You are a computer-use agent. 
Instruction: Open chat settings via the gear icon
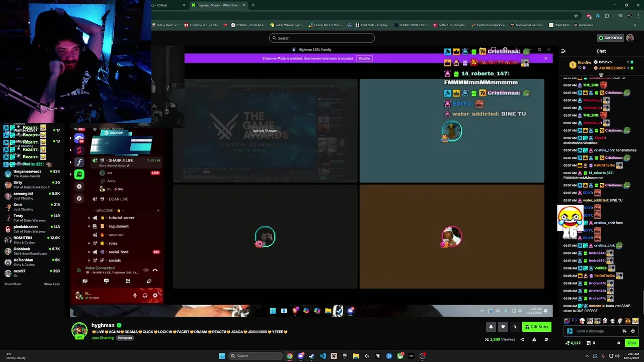(x=619, y=343)
